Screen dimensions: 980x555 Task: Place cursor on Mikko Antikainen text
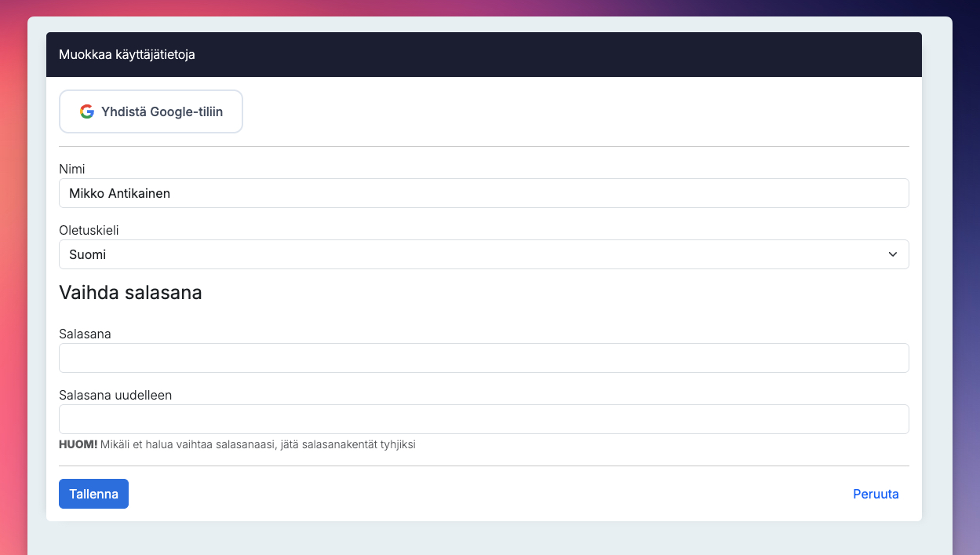119,193
